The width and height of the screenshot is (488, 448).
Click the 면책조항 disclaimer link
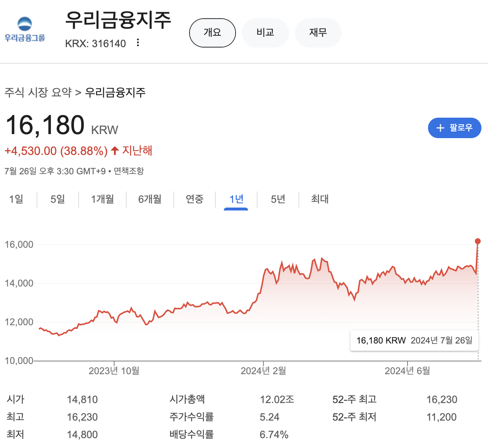click(x=129, y=171)
